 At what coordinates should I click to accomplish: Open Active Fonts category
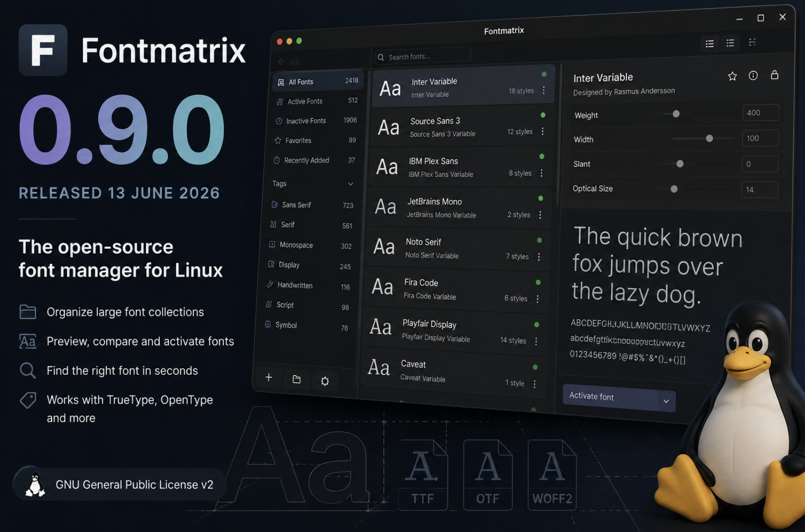tap(317, 101)
